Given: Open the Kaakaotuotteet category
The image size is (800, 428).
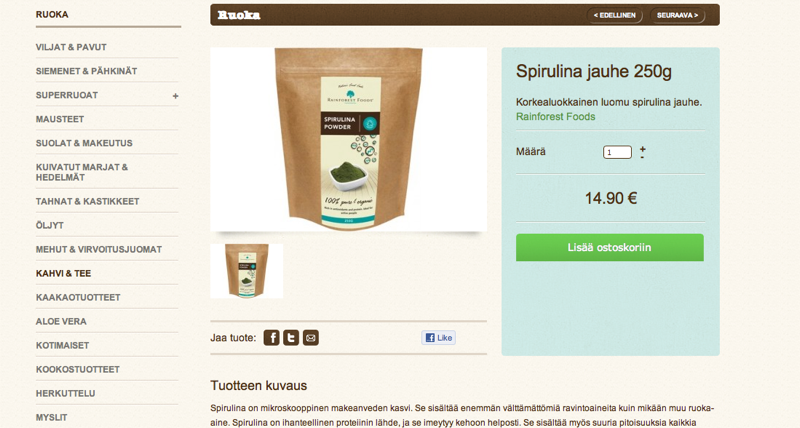Looking at the screenshot, I should 78,297.
